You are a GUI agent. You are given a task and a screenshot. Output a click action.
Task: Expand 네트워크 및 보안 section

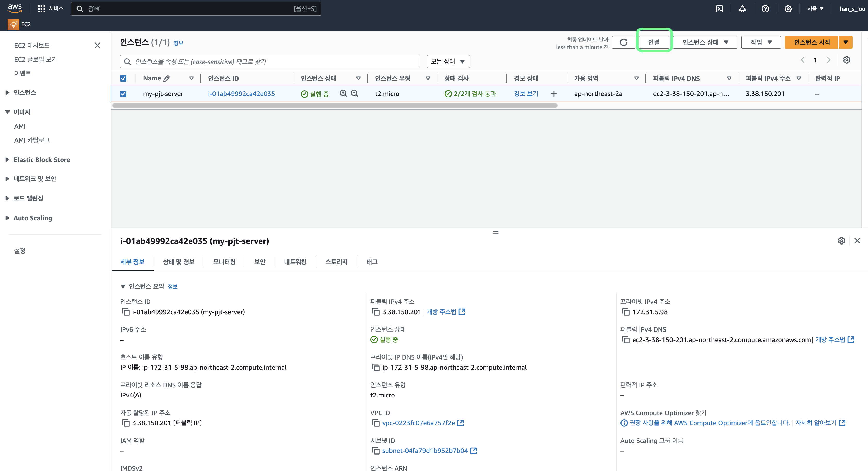7,179
